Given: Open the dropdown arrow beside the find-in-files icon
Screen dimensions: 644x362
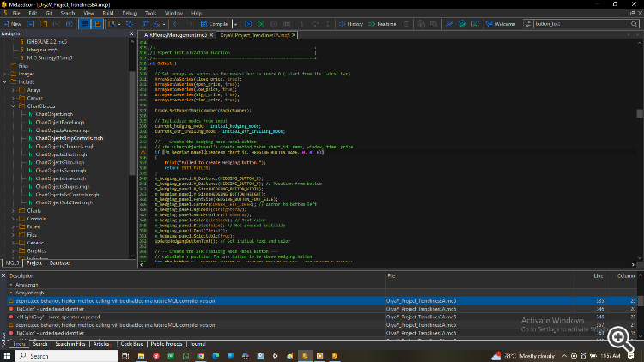Looking at the screenshot, I should 119,24.
